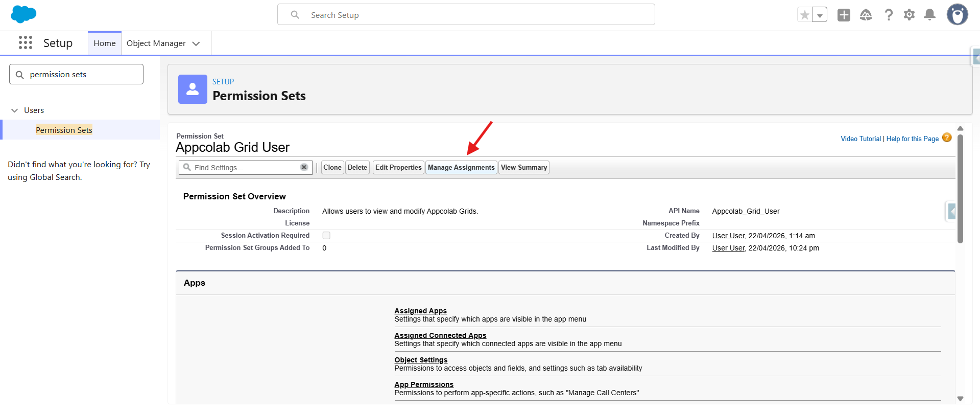Click the Clone button
This screenshot has height=411, width=980.
point(332,167)
